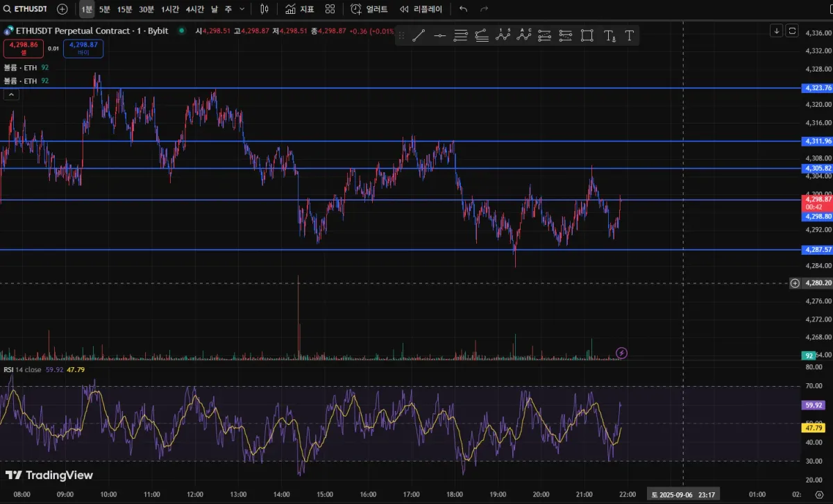The image size is (833, 504).
Task: Select the 1분 timeframe
Action: tap(87, 9)
